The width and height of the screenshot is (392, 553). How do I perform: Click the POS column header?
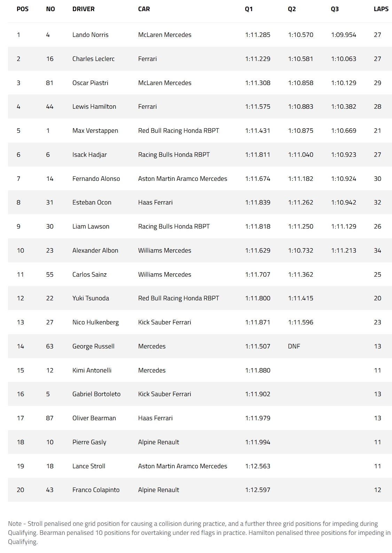click(23, 9)
